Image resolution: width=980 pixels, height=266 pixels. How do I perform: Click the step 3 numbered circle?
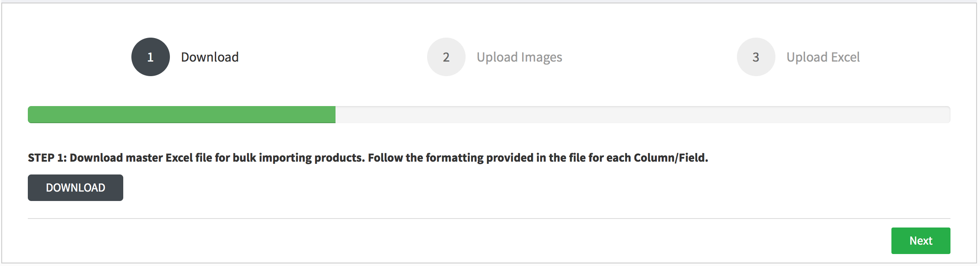(756, 57)
